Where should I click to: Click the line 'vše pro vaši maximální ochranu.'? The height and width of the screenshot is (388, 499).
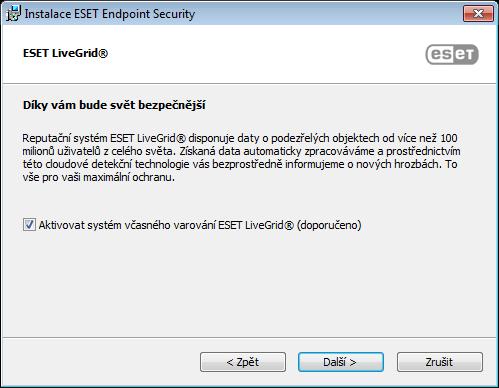99,177
